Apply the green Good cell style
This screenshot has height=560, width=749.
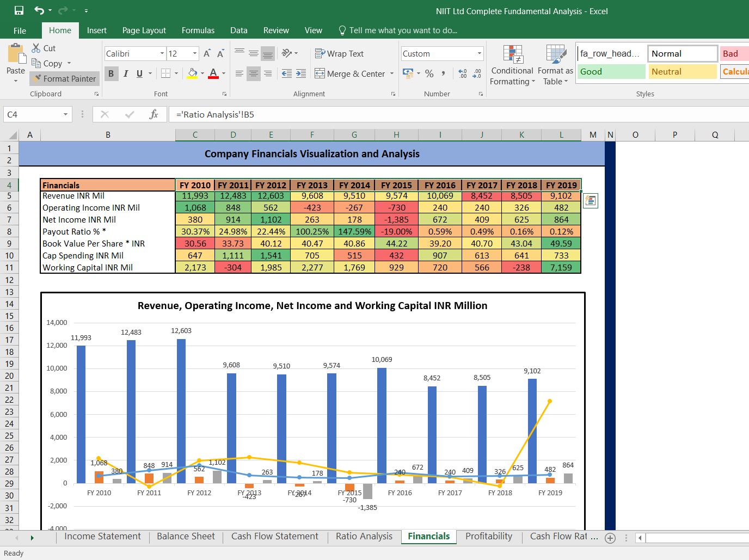(x=611, y=71)
